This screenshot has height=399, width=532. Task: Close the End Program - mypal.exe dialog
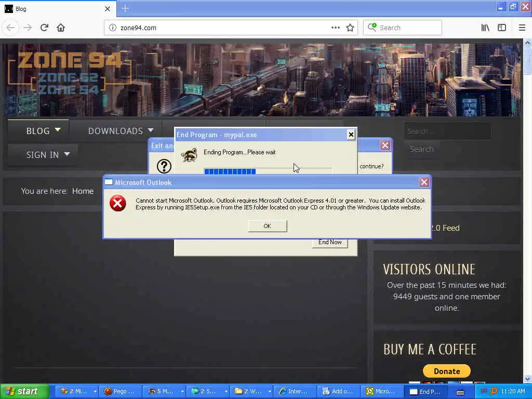pos(351,135)
